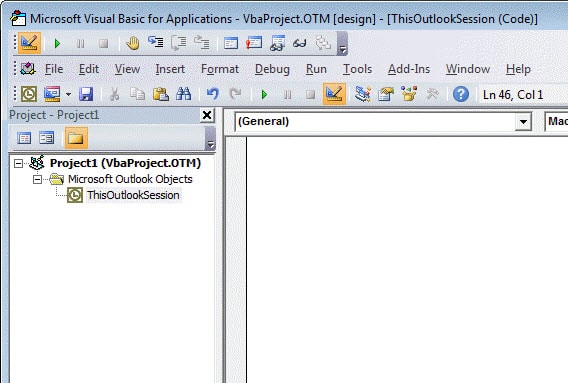Click View Code in Project panel

[24, 138]
